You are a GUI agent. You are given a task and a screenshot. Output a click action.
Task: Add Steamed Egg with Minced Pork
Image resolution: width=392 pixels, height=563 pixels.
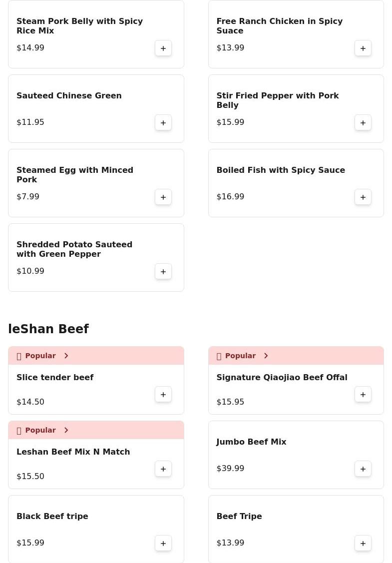tap(163, 197)
